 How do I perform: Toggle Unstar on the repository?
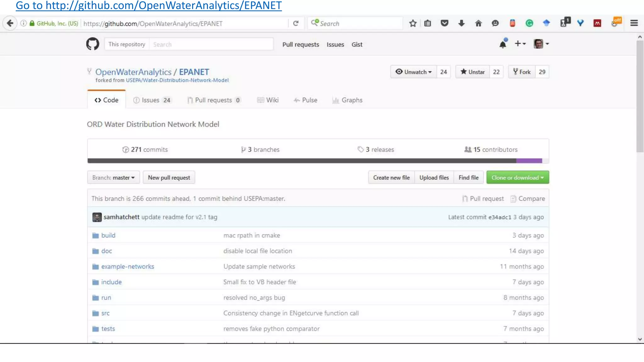(472, 72)
